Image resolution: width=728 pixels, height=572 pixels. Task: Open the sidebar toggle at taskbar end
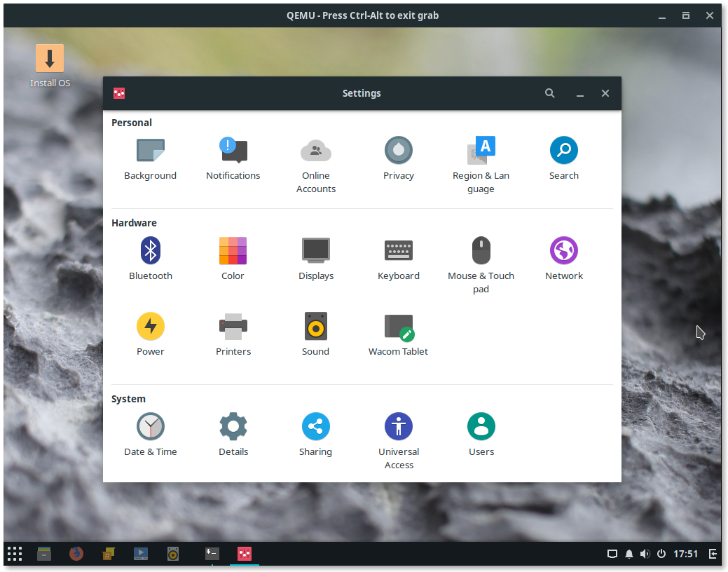click(713, 553)
